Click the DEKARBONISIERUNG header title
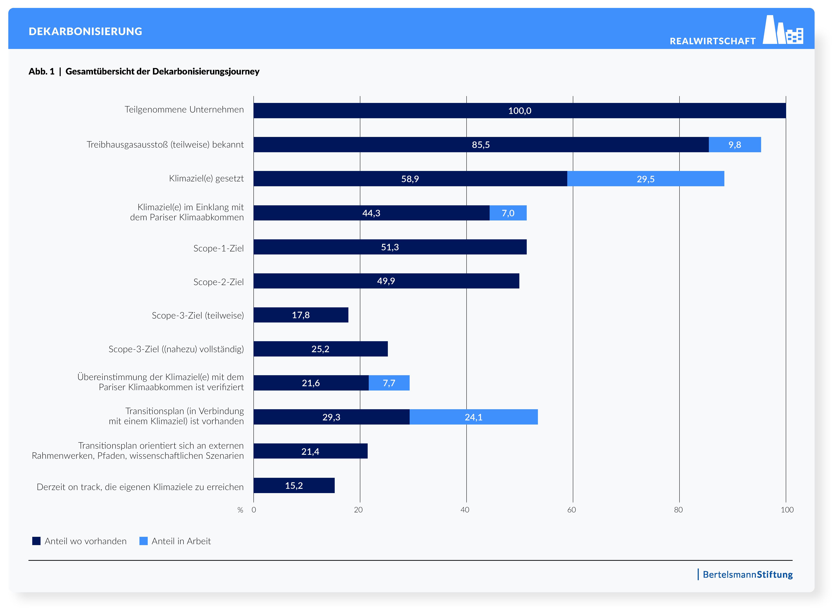840x616 pixels. click(85, 31)
